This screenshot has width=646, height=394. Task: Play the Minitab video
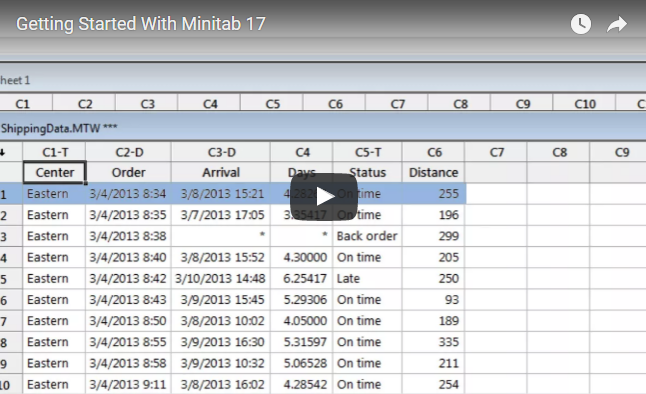[324, 197]
